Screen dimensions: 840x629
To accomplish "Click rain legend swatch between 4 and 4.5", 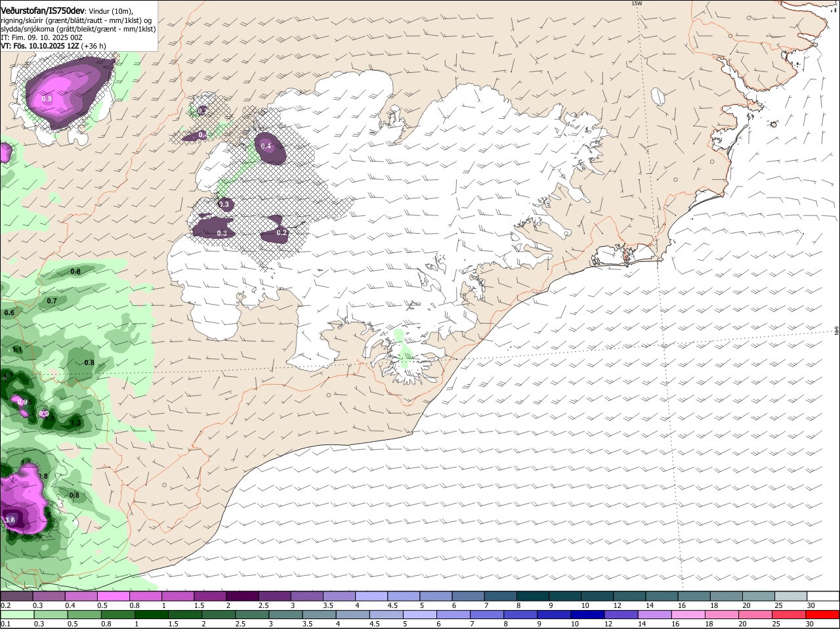I will point(354,615).
